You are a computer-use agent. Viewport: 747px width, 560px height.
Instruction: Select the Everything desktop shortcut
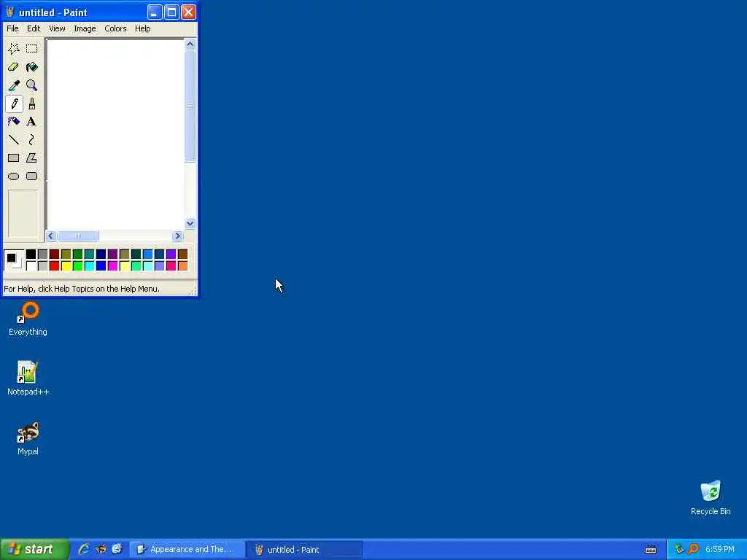pos(28,319)
